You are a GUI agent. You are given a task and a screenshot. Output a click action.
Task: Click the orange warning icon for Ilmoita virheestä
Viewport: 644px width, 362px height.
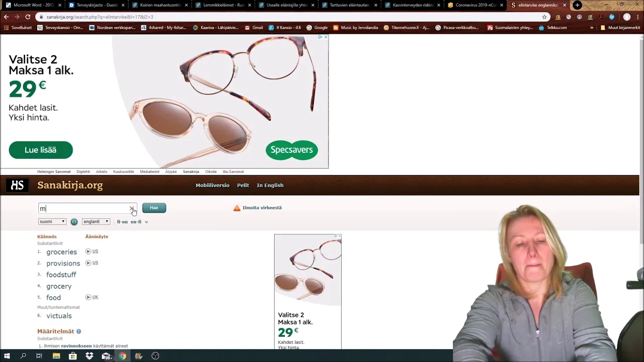237,208
